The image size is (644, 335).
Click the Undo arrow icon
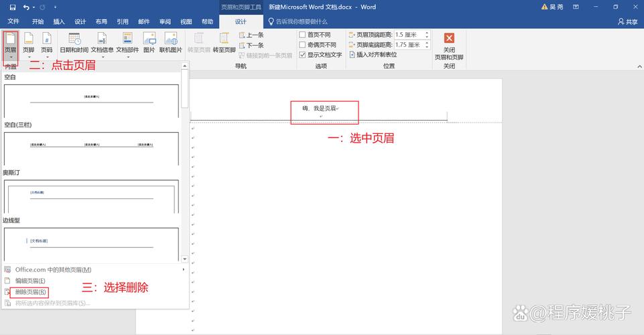point(26,7)
